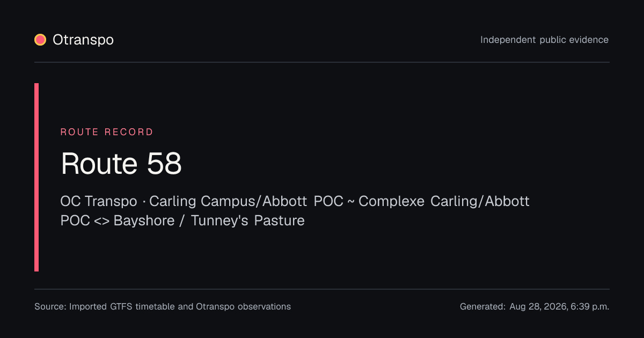Click the Route 58 title

click(x=121, y=164)
